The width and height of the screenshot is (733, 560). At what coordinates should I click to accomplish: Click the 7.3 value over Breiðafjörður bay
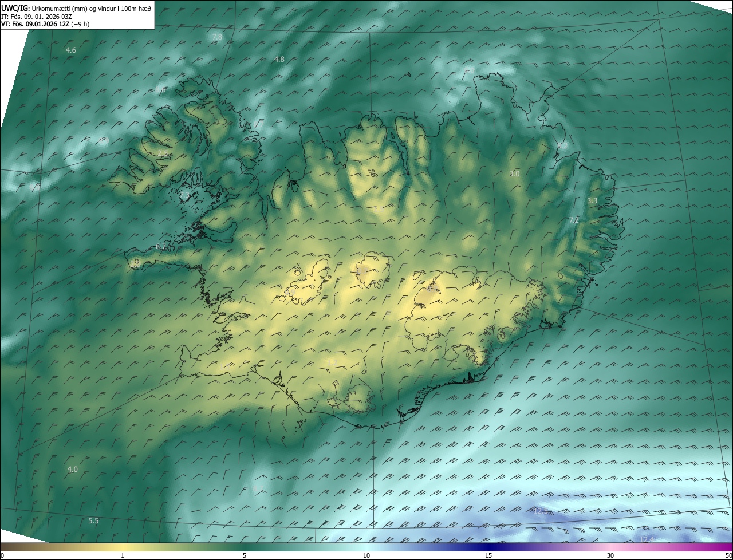[185, 196]
